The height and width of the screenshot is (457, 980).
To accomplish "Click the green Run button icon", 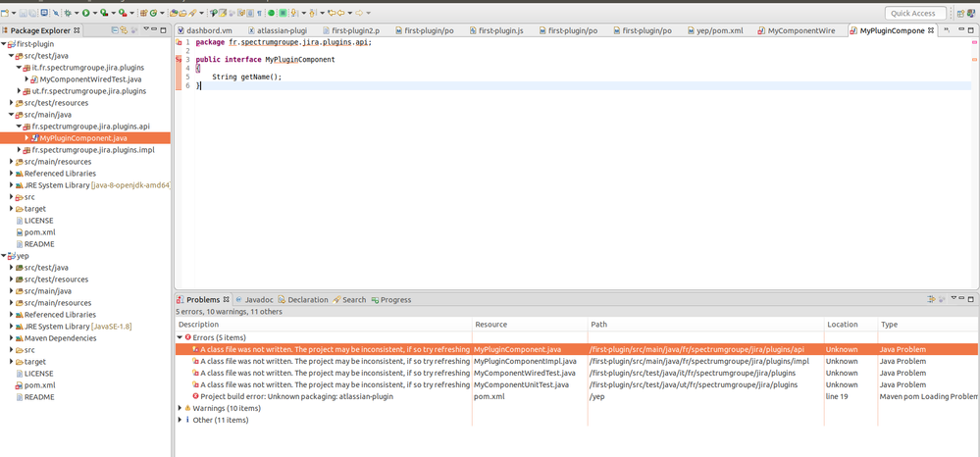I will point(85,13).
